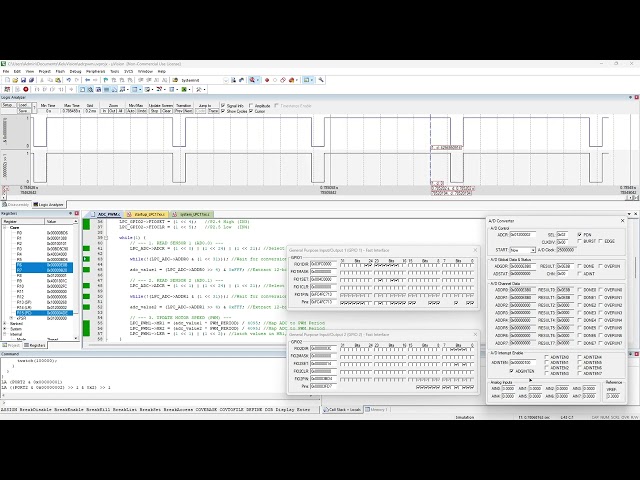Viewport: 640px width, 480px height.
Task: Expand the Banked registers node
Action: tap(5, 323)
